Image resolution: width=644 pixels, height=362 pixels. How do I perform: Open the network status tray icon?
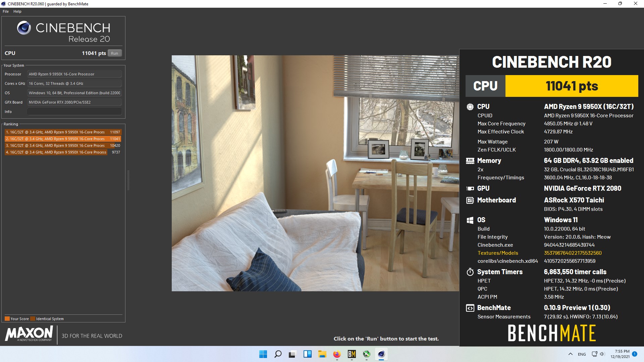595,354
